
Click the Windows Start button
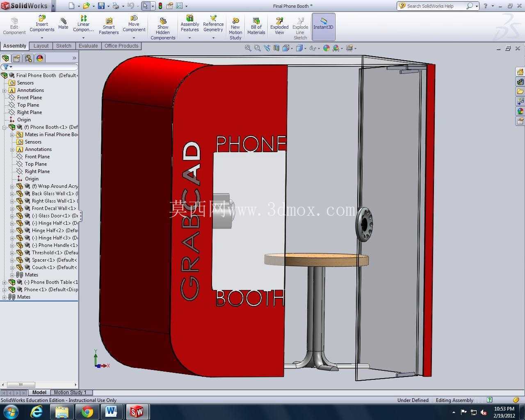click(11, 411)
